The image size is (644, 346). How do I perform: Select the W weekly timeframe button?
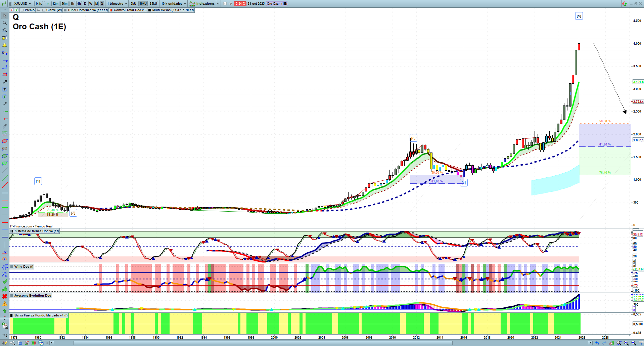[x=91, y=4]
